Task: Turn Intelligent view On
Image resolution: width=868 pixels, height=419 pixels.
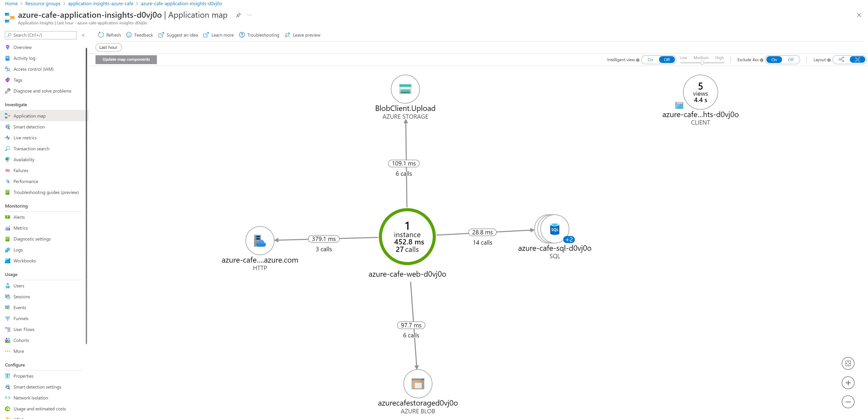Action: tap(650, 60)
